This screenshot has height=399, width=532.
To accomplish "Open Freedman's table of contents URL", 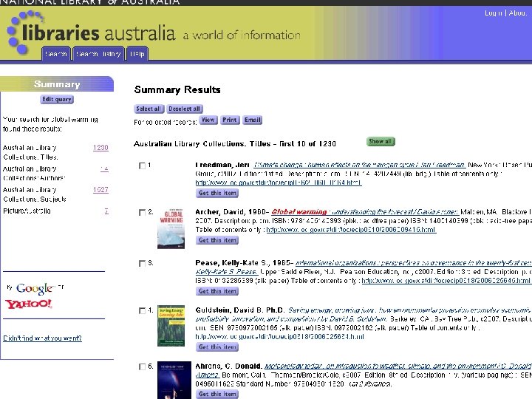I will click(279, 183).
